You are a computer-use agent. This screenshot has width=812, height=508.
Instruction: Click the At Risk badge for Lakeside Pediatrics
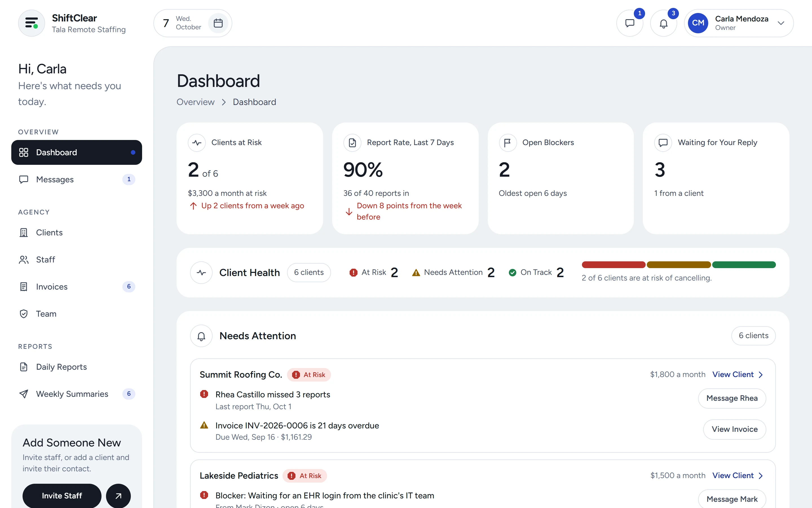point(305,476)
